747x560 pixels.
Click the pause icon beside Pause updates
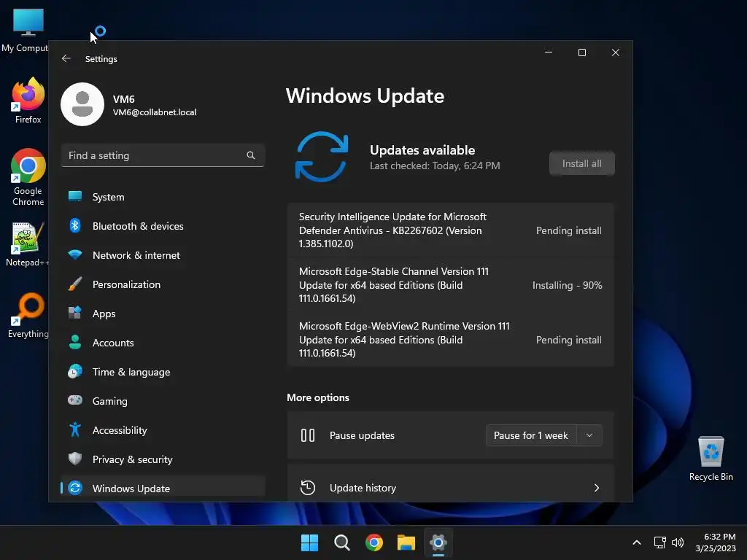click(x=308, y=435)
